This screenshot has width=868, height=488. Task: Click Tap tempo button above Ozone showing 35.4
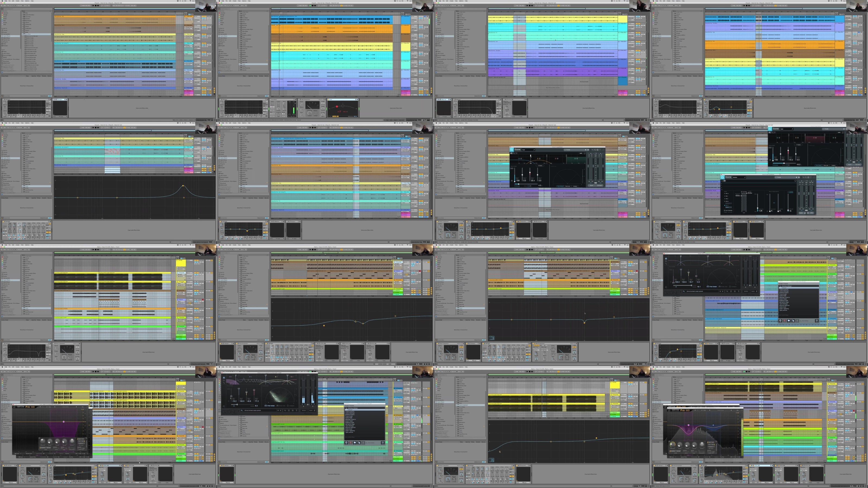441,128
